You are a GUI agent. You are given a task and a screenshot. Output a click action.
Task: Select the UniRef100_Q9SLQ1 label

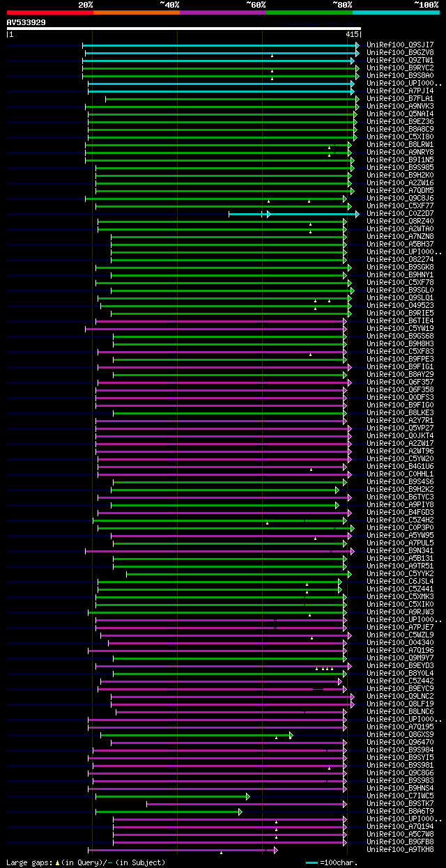point(400,297)
